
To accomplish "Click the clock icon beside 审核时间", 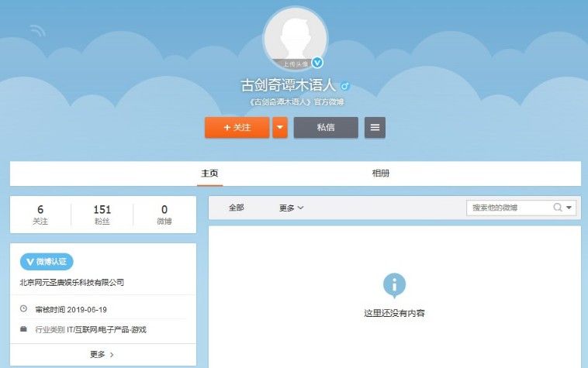I will (x=23, y=309).
